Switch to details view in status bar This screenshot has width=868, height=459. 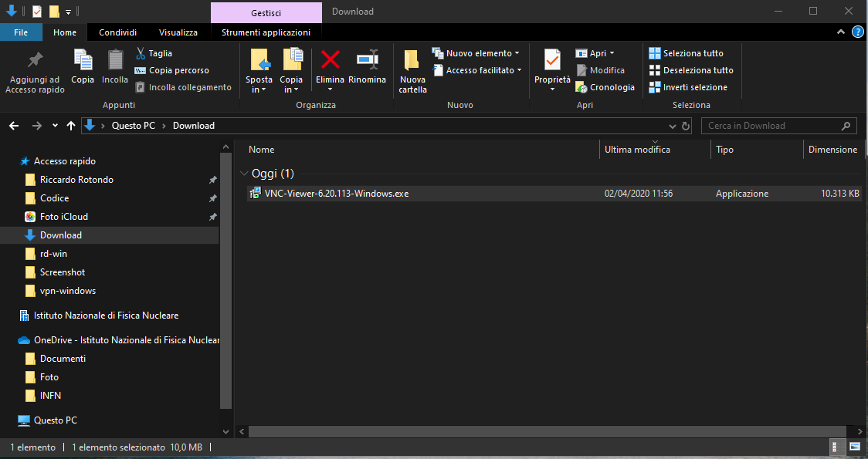pos(838,447)
